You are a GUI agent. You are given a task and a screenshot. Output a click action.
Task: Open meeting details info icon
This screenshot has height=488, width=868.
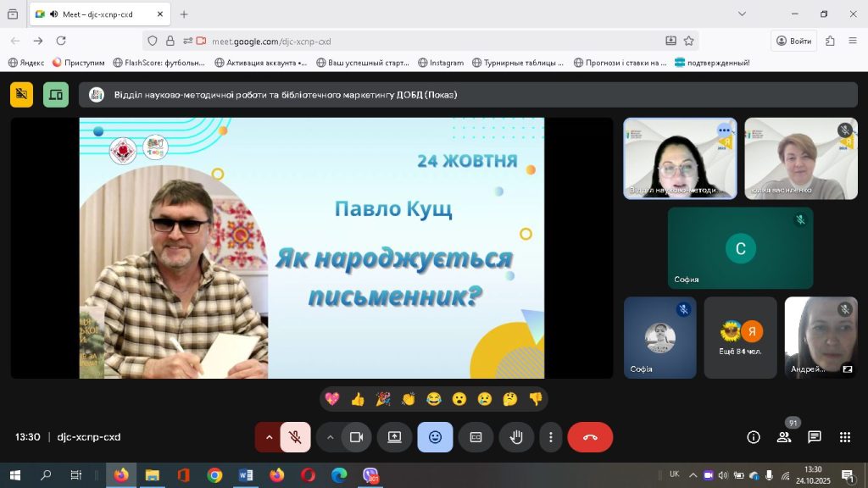[753, 437]
